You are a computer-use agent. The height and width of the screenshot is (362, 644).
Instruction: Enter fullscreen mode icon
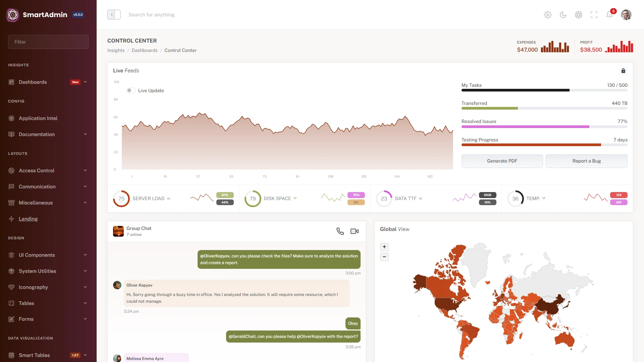tap(594, 15)
